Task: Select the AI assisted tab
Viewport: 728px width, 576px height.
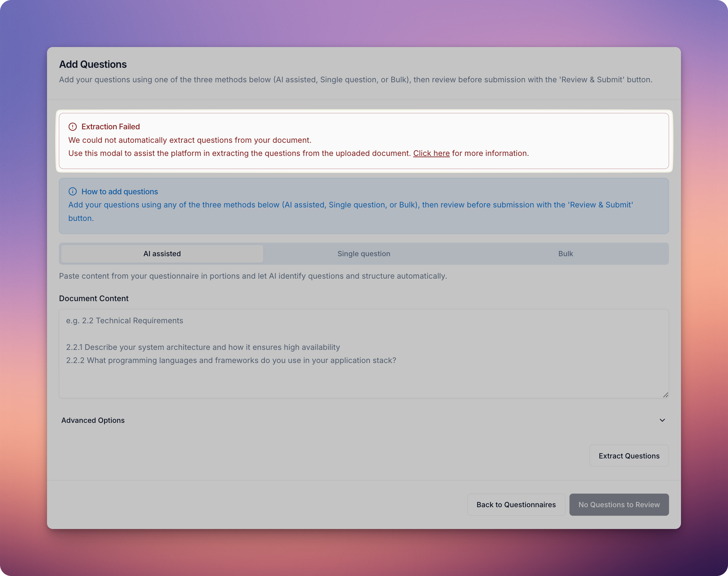Action: point(161,253)
